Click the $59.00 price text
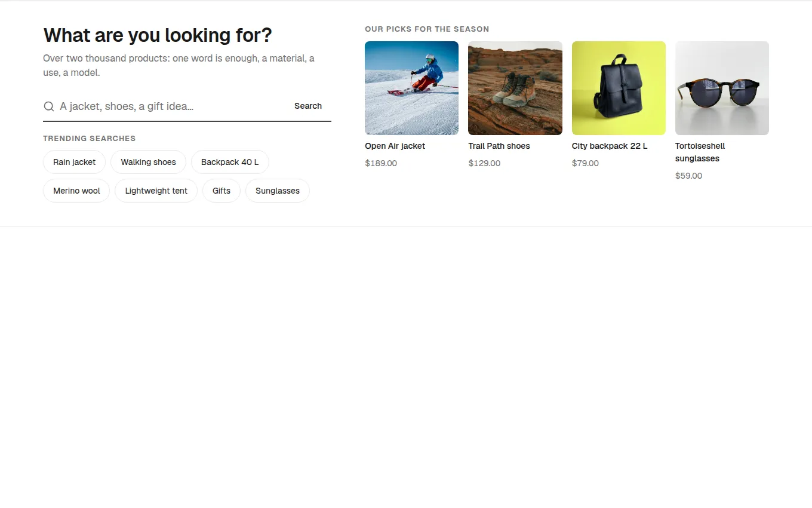Screen dimensions: 812x508 [x=688, y=176]
